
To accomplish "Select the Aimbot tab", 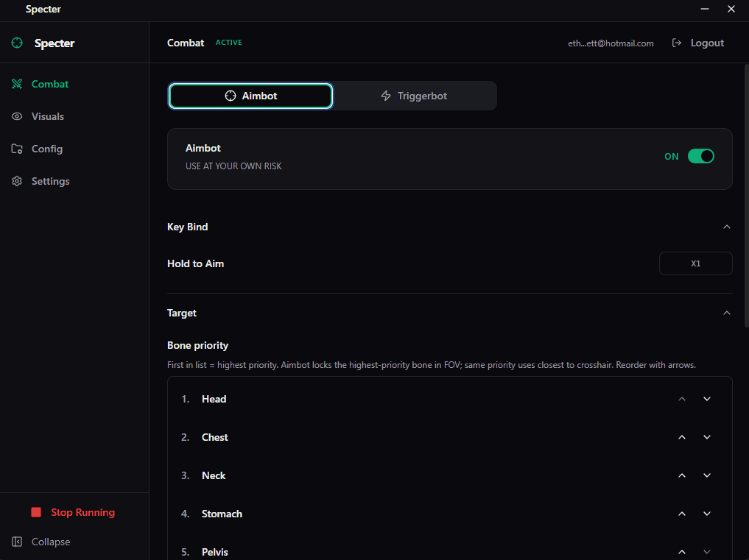I will tap(250, 96).
